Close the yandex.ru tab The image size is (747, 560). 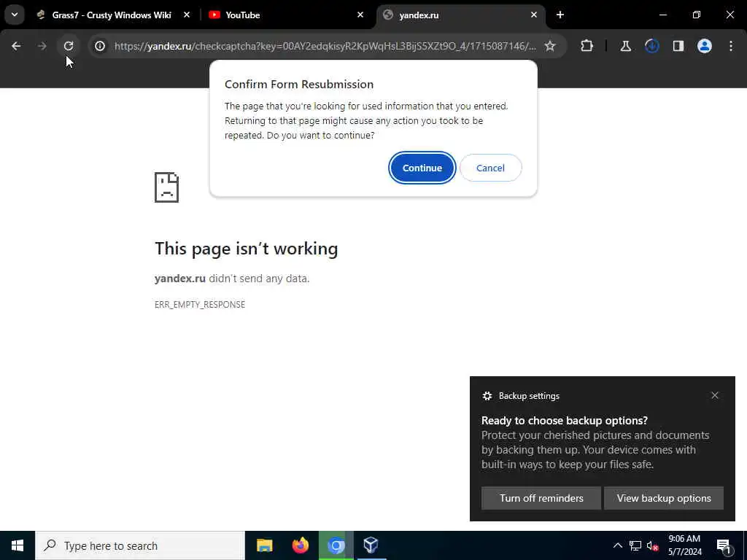click(x=533, y=15)
